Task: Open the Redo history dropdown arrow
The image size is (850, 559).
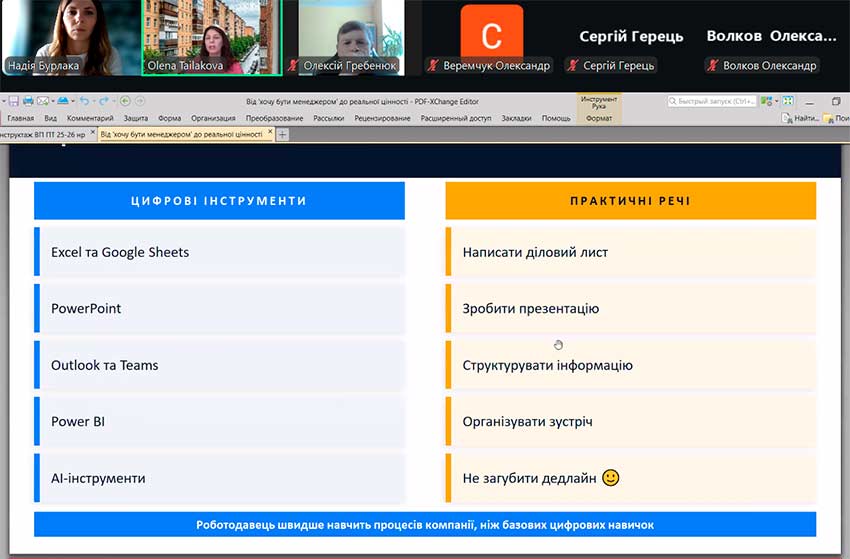Action: pos(113,101)
